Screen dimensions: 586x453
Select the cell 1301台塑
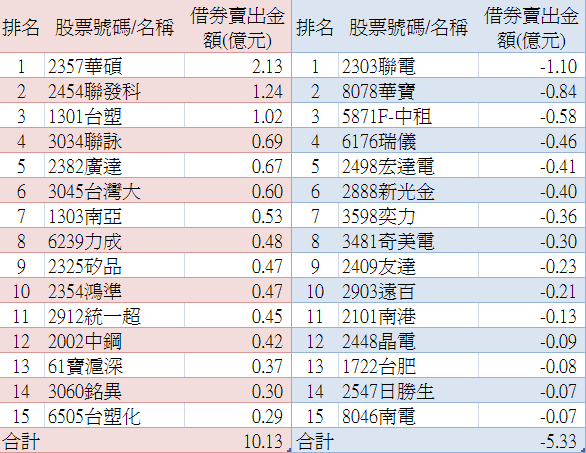(114, 115)
